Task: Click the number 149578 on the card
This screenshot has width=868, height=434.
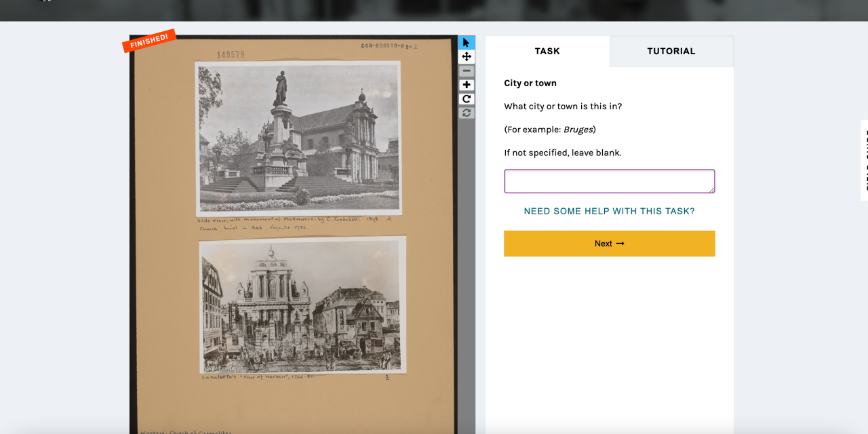Action: (231, 54)
